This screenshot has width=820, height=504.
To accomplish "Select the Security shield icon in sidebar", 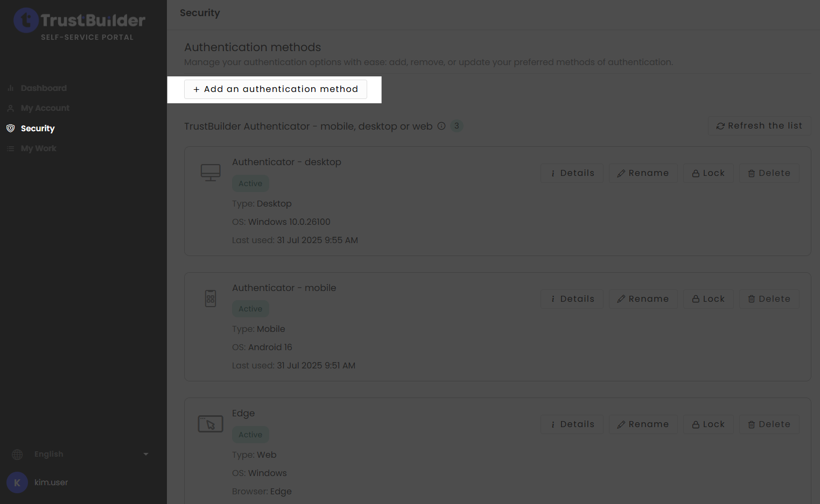I will coord(11,128).
